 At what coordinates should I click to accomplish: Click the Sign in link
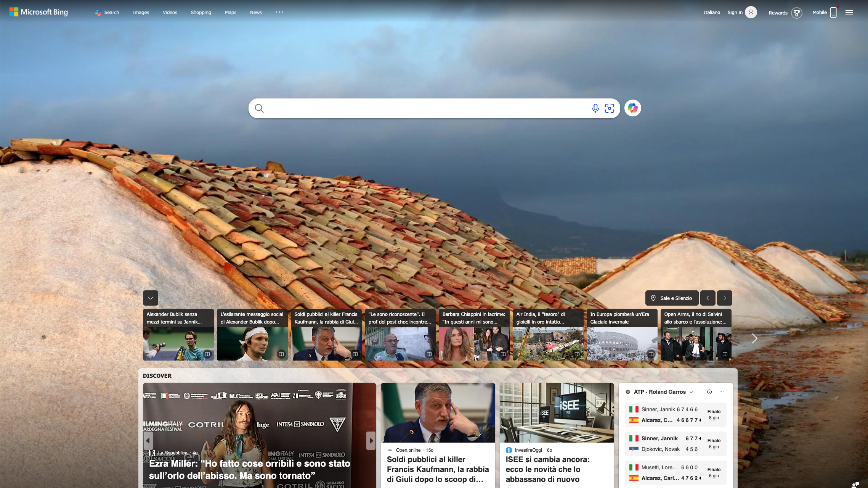pos(735,12)
